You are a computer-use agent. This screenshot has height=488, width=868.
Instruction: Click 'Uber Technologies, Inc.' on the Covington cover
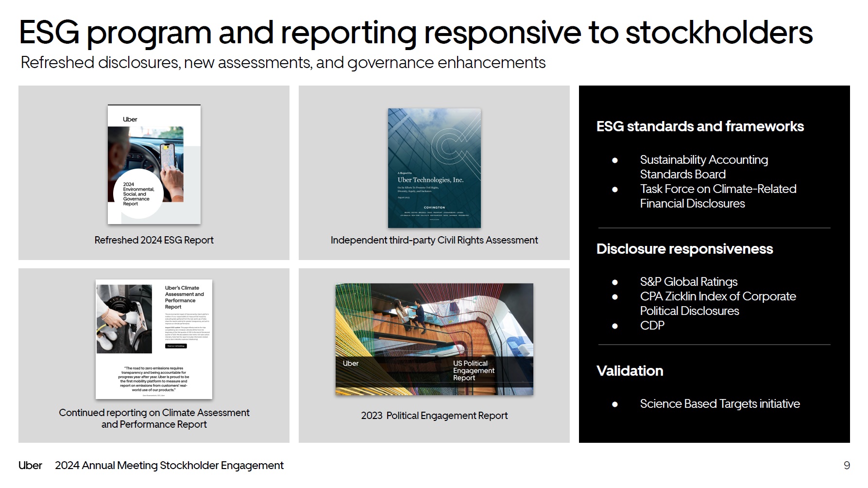[x=430, y=180]
